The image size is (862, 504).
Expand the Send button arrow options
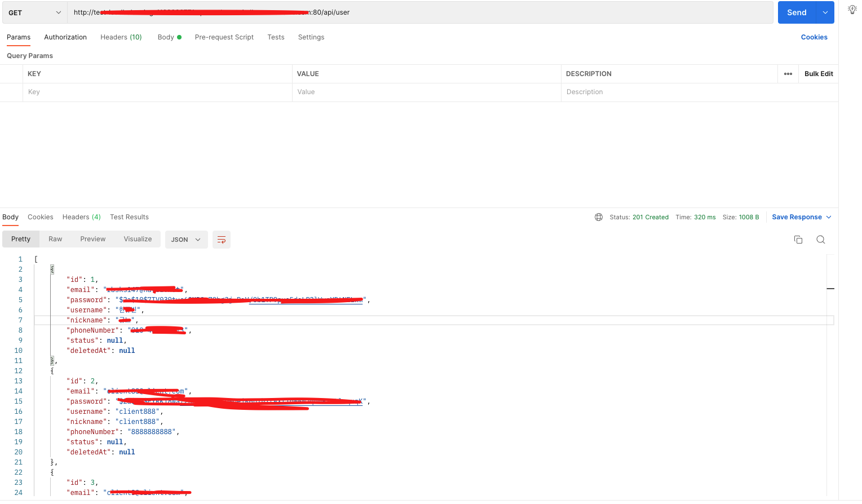(x=825, y=12)
